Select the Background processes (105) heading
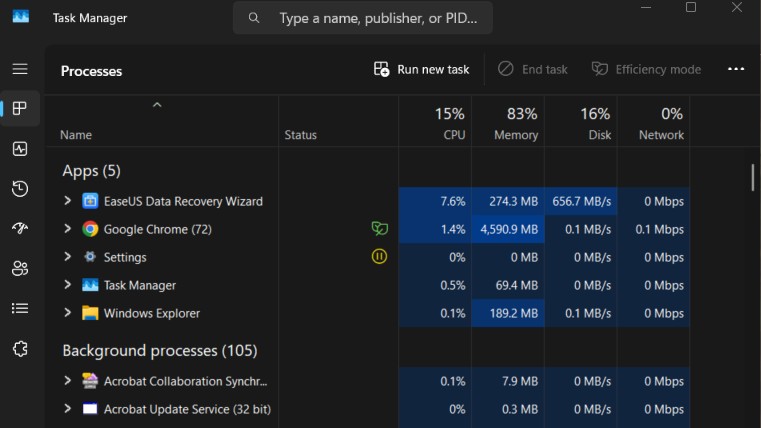Image resolution: width=761 pixels, height=428 pixels. tap(160, 350)
